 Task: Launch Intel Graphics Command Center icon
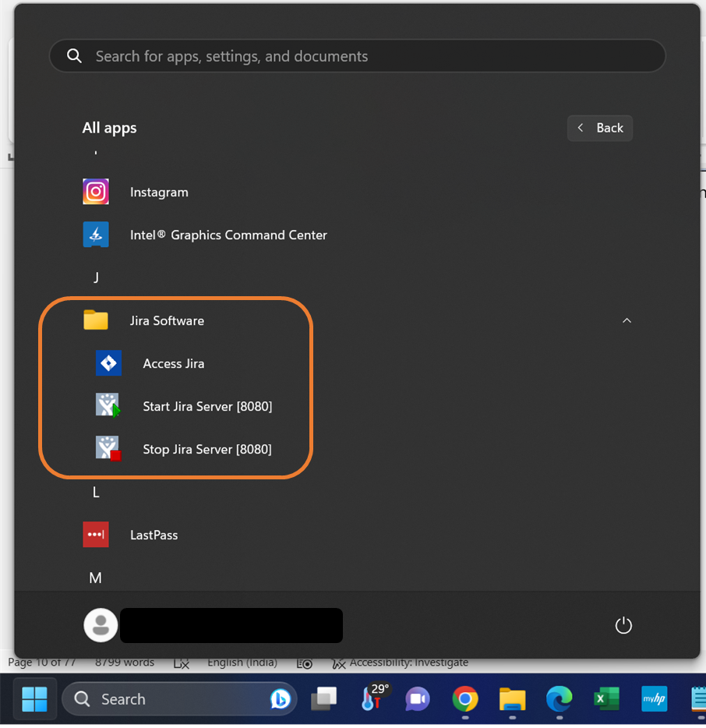click(96, 235)
